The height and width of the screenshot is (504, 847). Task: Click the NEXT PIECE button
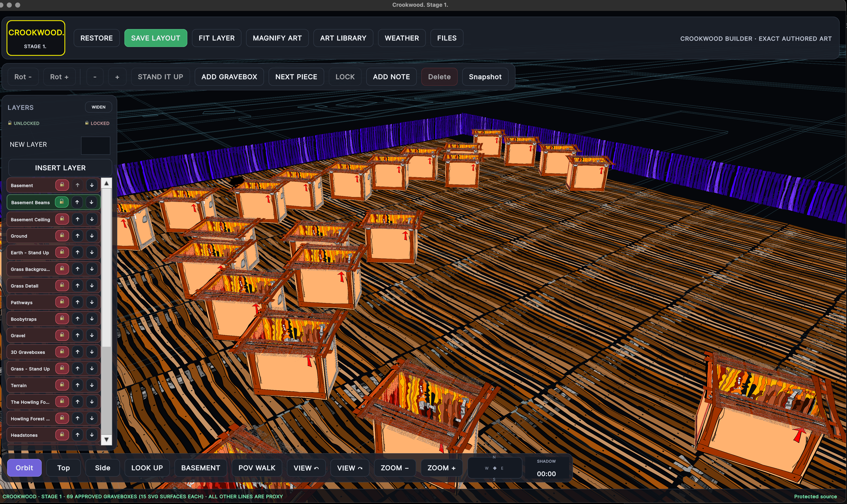tap(296, 77)
